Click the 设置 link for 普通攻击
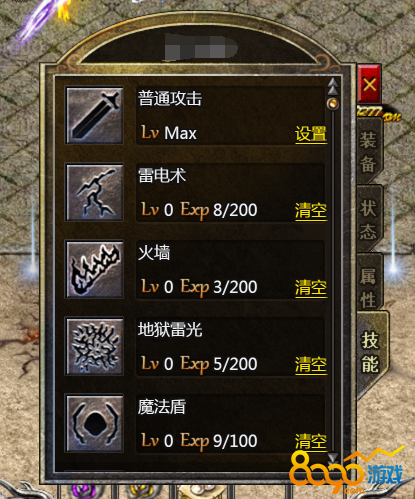 (311, 134)
